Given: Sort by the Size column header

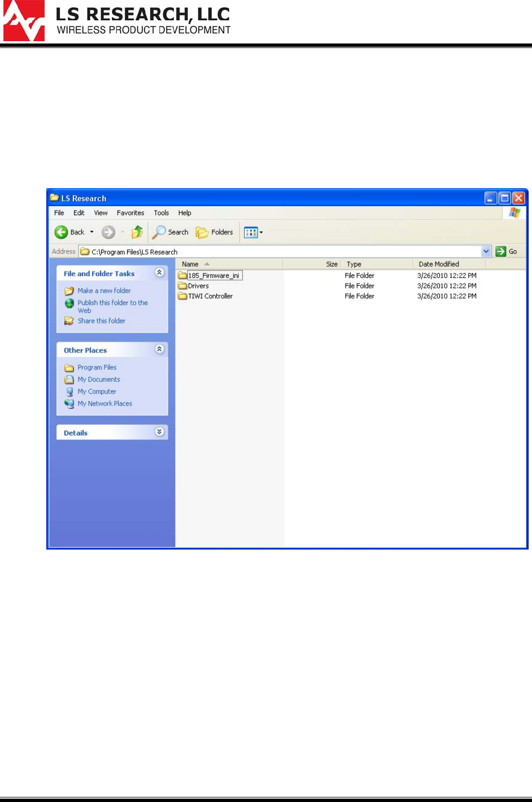Looking at the screenshot, I should [x=312, y=264].
